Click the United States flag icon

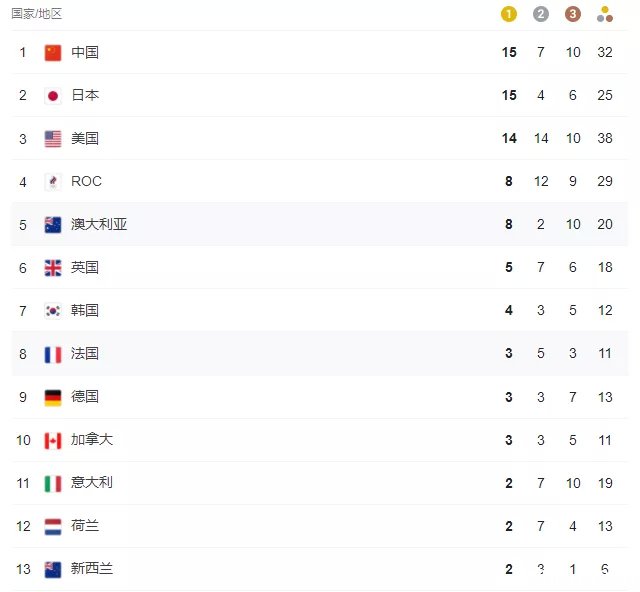[x=53, y=139]
